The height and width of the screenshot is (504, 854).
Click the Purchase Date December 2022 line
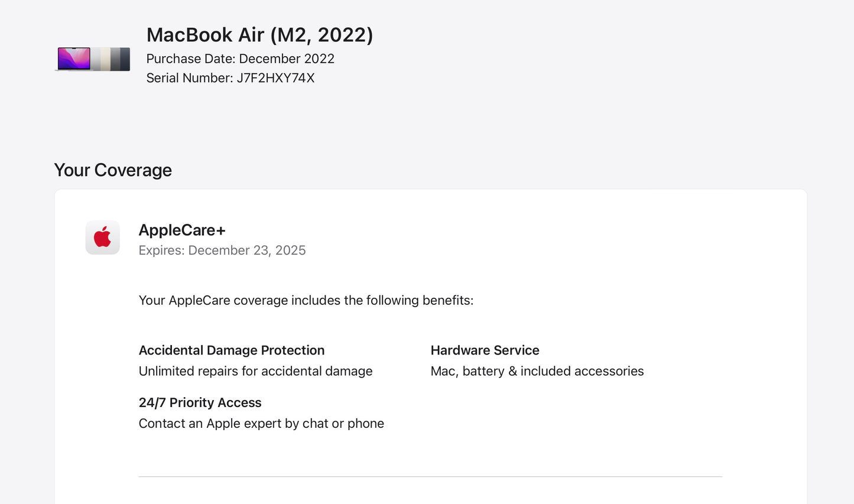pos(240,58)
